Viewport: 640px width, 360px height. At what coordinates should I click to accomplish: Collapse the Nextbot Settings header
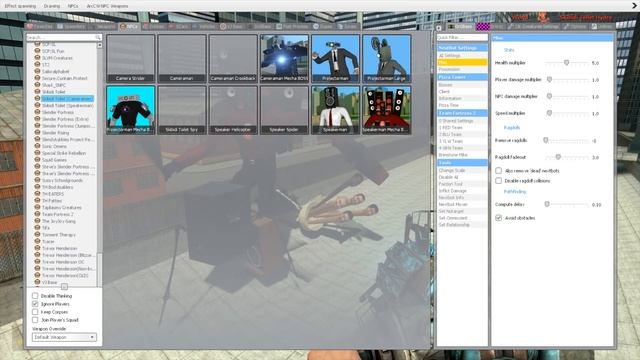462,48
